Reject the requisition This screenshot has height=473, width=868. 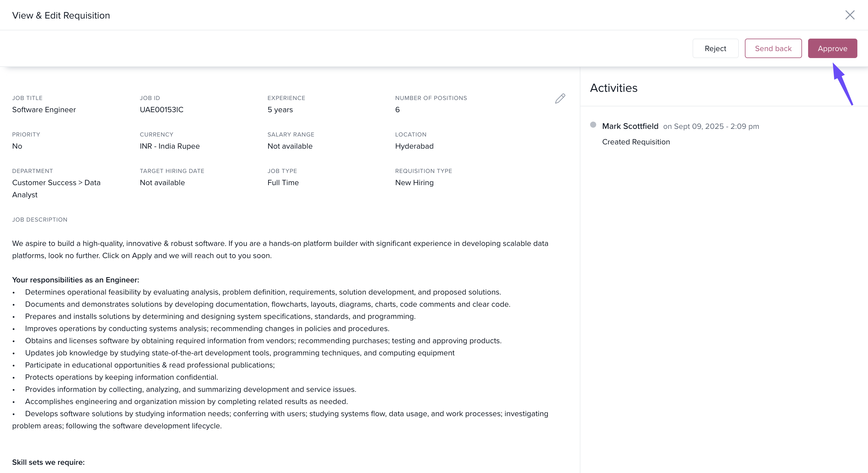[x=715, y=49]
